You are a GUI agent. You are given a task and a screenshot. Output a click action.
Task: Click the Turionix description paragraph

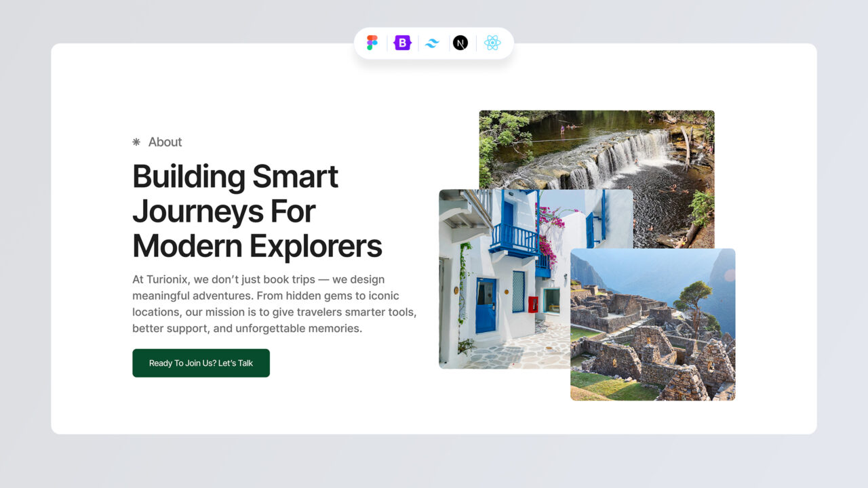(274, 304)
